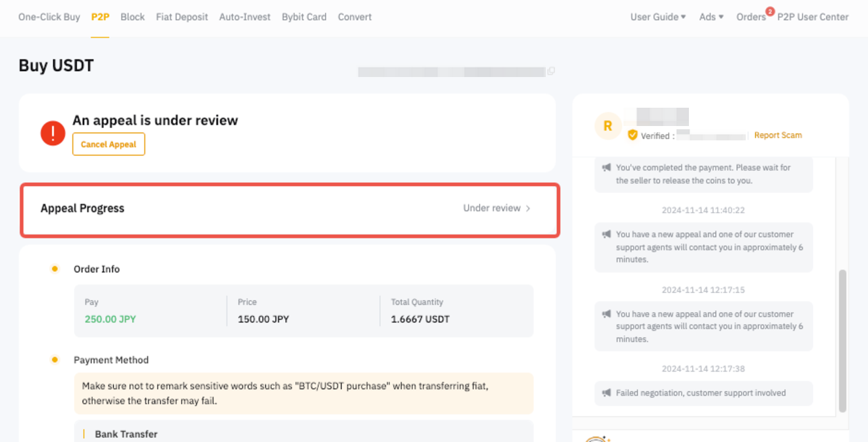This screenshot has height=442, width=868.
Task: Click the chevron arrow next to Under review
Action: (x=528, y=208)
